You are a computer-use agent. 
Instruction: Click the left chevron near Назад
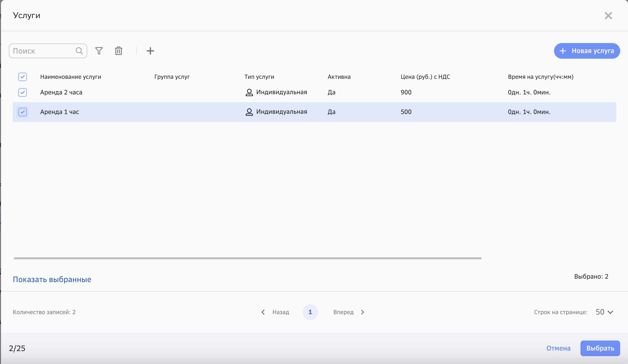click(x=263, y=312)
